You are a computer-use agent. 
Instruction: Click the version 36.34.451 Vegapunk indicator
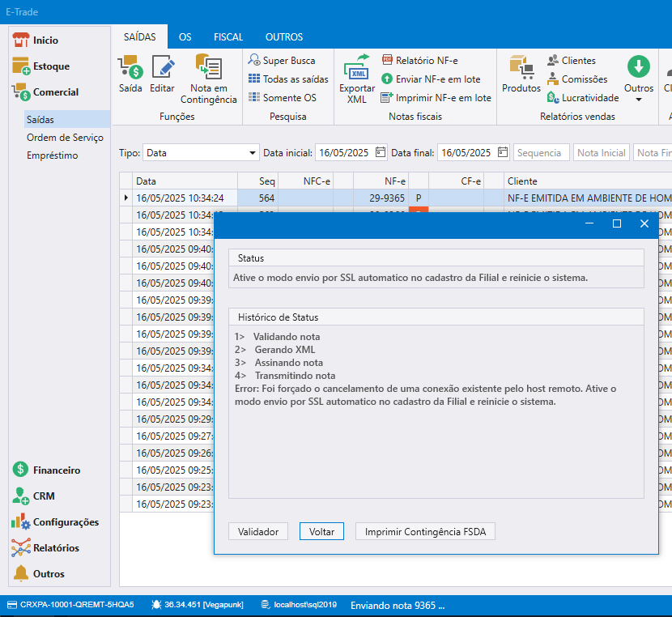pyautogui.click(x=198, y=605)
